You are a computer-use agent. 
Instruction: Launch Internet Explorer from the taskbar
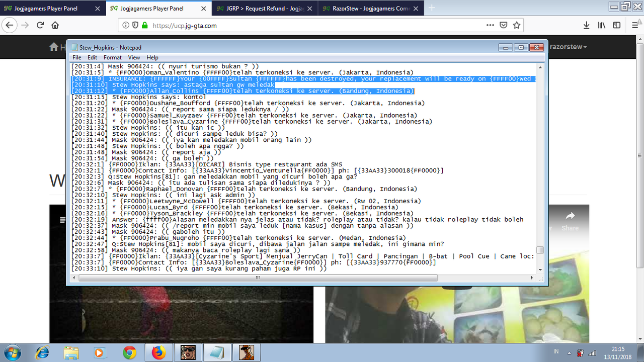pyautogui.click(x=43, y=352)
